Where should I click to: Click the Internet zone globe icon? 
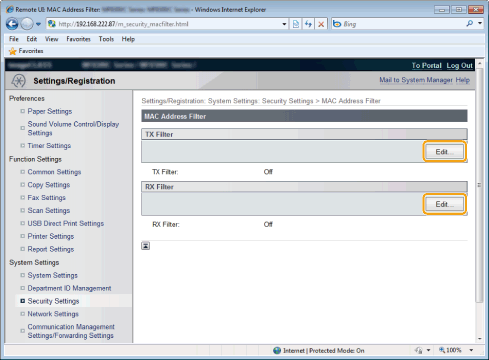click(277, 350)
